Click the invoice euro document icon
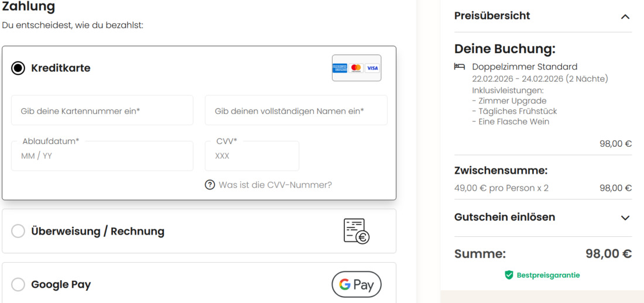 coord(356,231)
